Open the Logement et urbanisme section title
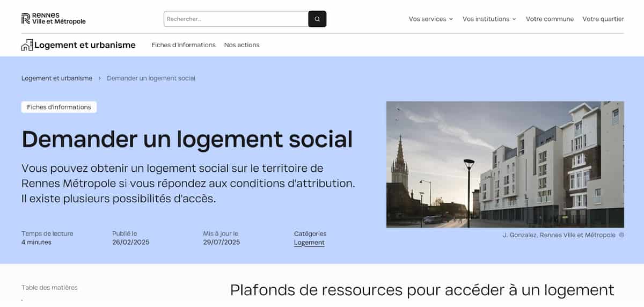644x307 pixels. point(85,45)
